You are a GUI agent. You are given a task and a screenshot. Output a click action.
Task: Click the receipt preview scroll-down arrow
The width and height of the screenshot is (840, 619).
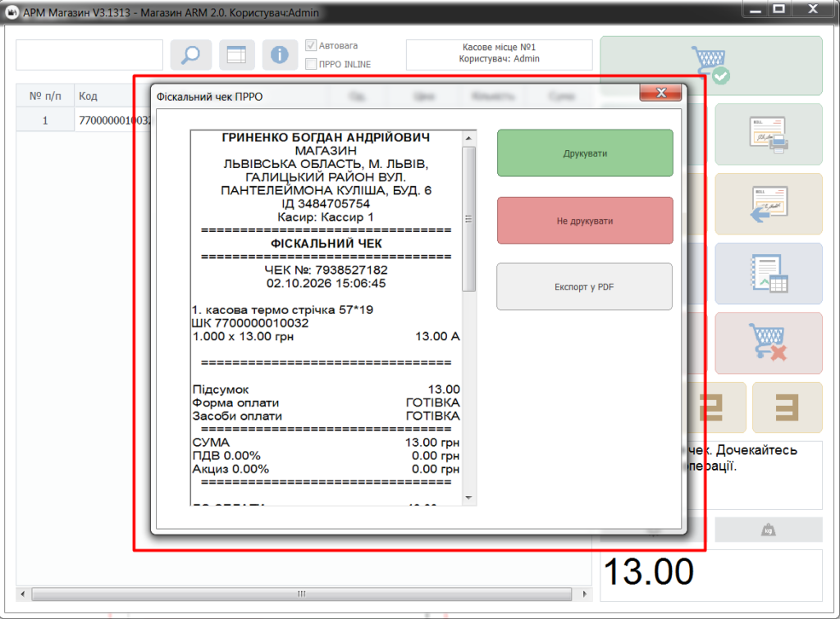(x=468, y=498)
